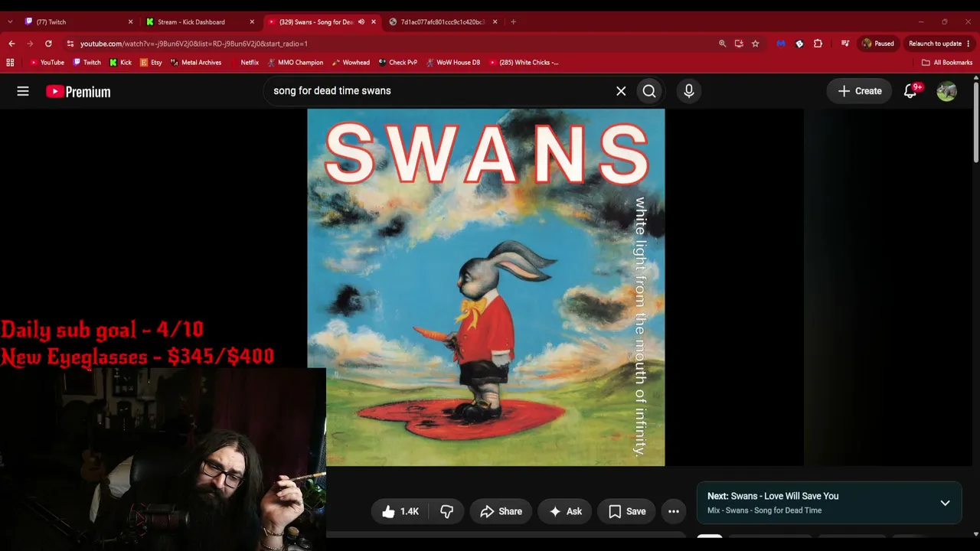Open the Wowhead bookmark
The height and width of the screenshot is (551, 980).
click(x=351, y=63)
